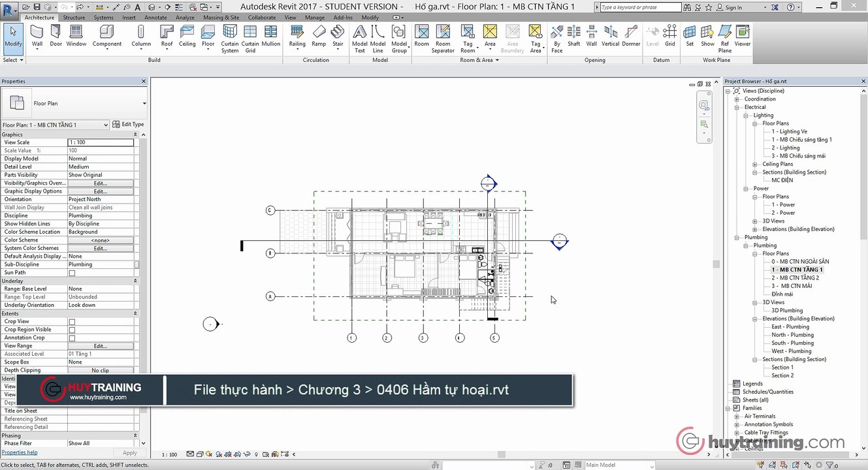This screenshot has width=868, height=470.
Task: Select the Room Separator tool
Action: point(443,39)
